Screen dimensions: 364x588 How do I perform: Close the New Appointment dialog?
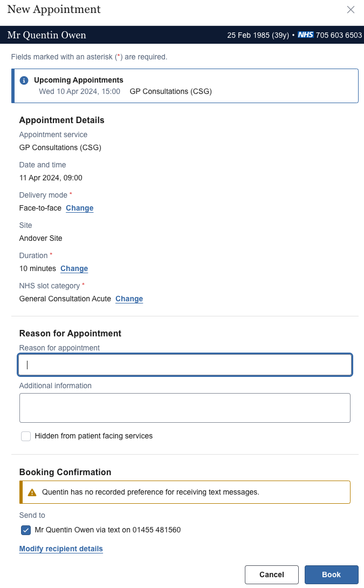pyautogui.click(x=351, y=10)
